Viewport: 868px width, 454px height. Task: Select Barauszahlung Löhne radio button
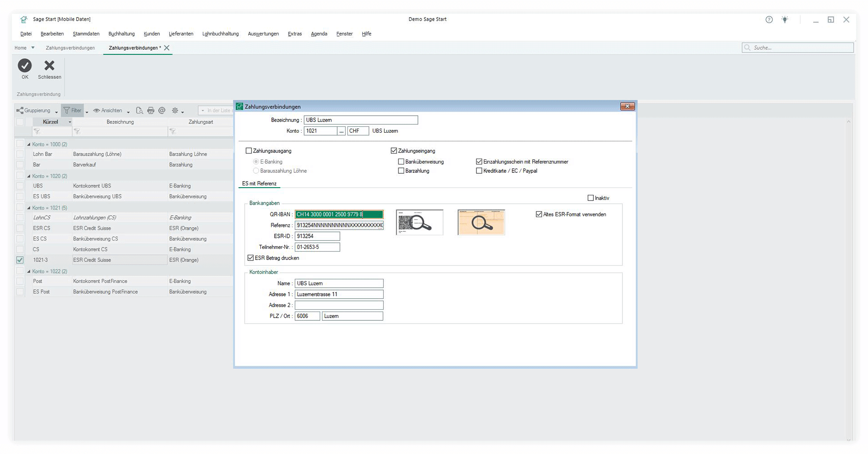pyautogui.click(x=256, y=171)
